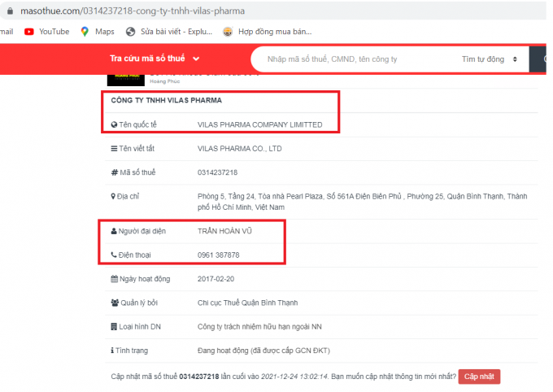Open the Maps bookmark
Viewport: 553px width, 392px height.
[98, 32]
